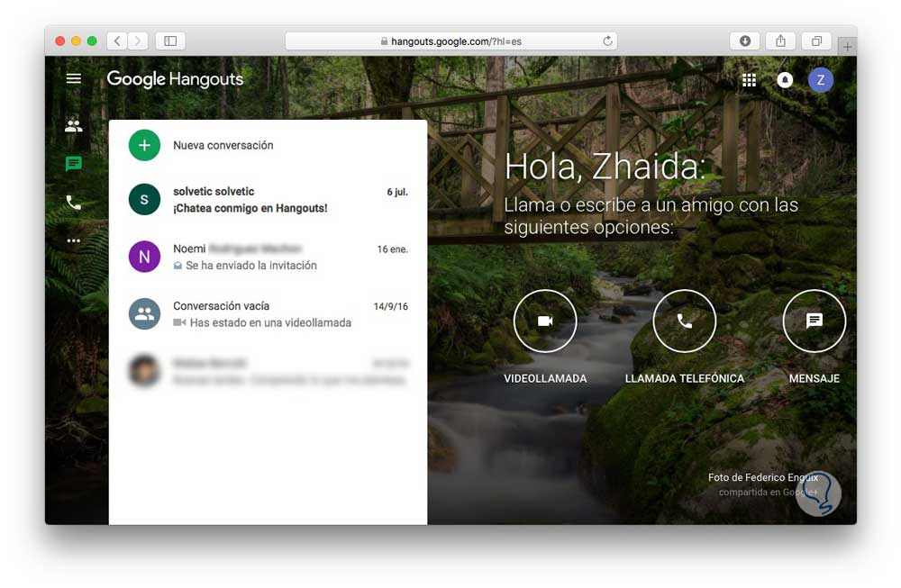Viewport: 901px width, 588px height.
Task: Click the VIDEOLLAMADA label
Action: [545, 378]
